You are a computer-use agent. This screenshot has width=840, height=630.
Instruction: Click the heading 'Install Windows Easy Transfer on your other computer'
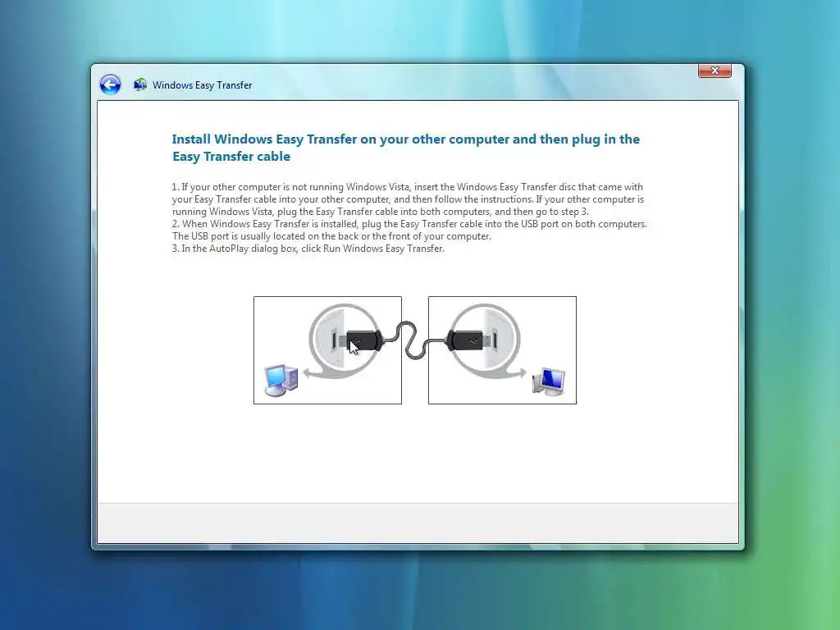point(405,148)
